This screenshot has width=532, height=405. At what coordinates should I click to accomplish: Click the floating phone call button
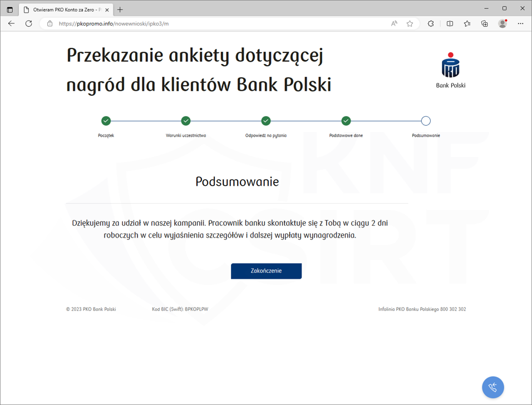pyautogui.click(x=492, y=387)
